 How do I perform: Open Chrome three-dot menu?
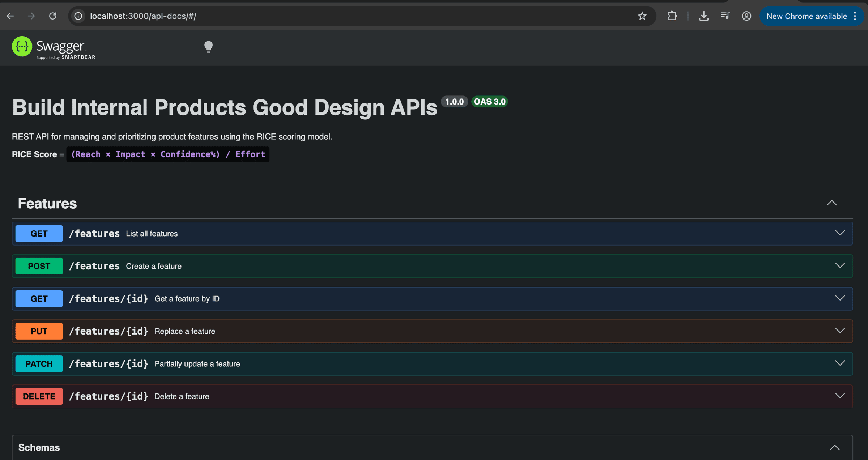tap(855, 16)
